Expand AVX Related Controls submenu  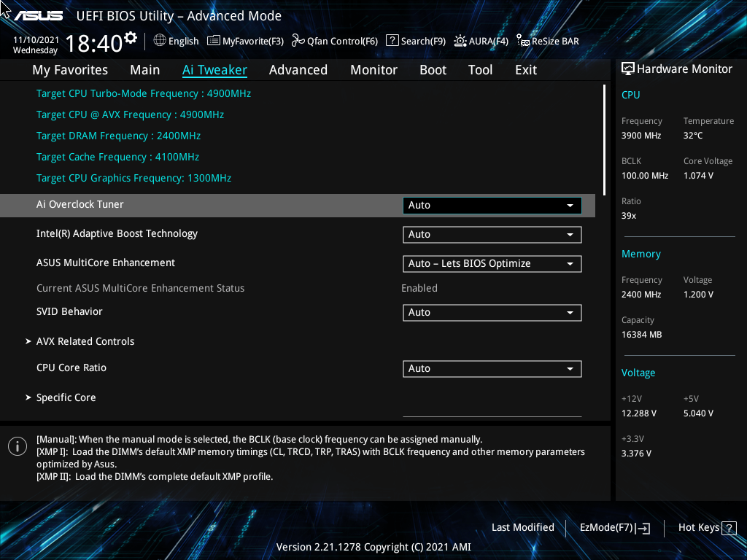click(x=85, y=341)
